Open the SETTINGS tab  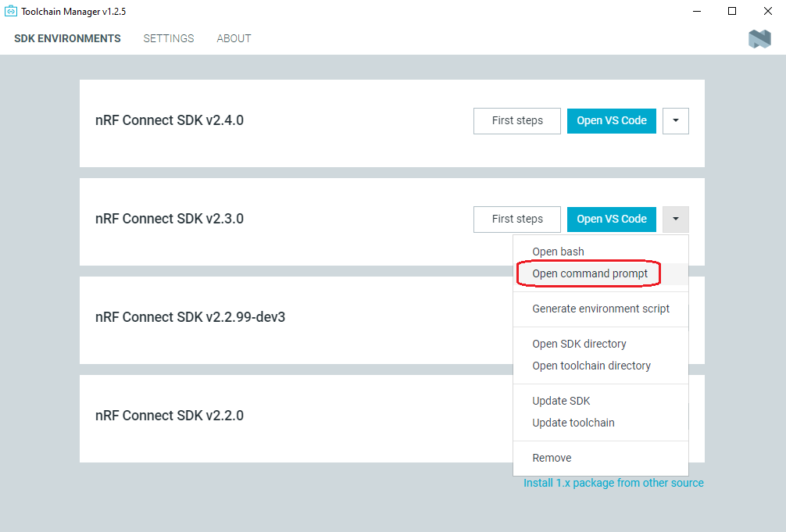[169, 38]
